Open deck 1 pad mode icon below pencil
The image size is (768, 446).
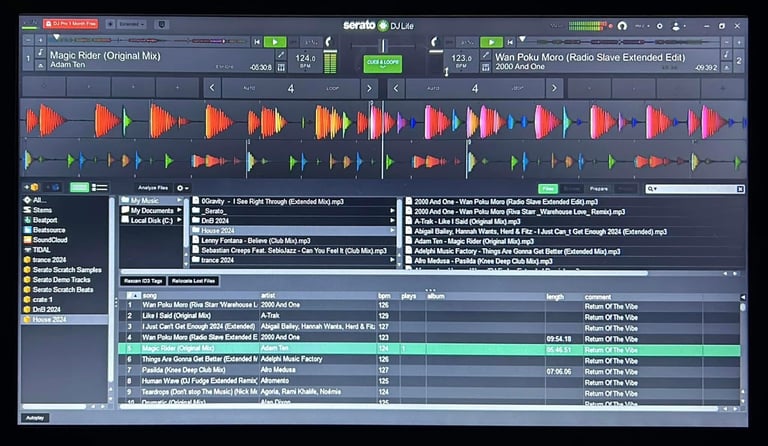tap(281, 67)
